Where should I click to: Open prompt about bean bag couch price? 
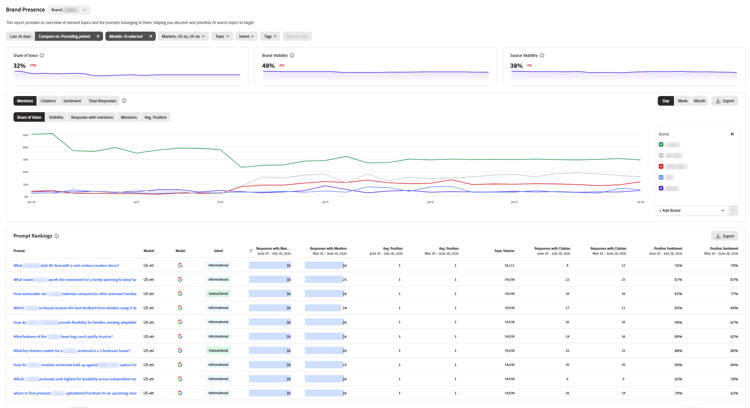point(63,336)
